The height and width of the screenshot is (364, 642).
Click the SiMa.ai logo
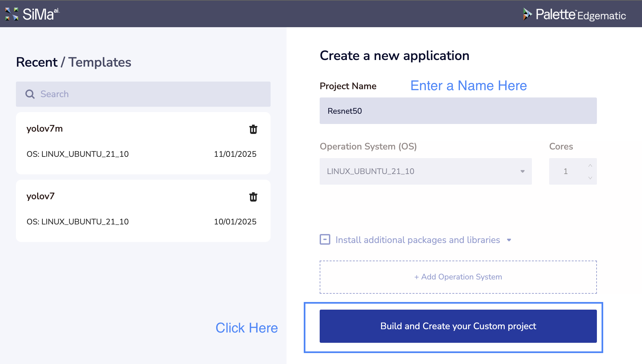[32, 14]
